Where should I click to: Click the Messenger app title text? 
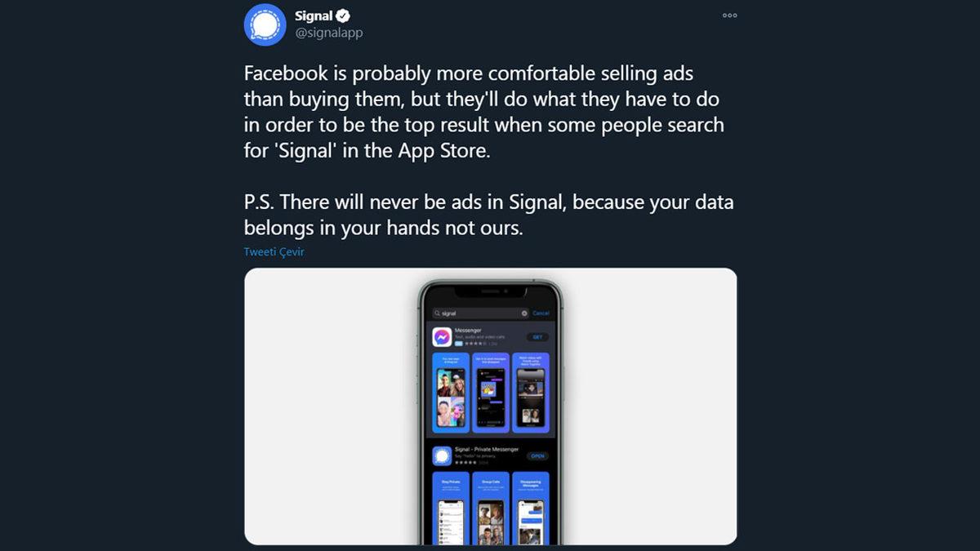468,331
